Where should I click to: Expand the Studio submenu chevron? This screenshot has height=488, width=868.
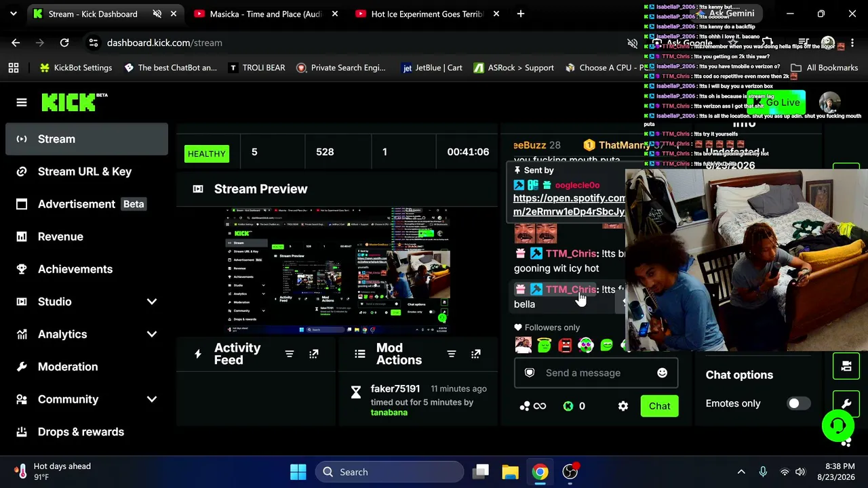[152, 302]
